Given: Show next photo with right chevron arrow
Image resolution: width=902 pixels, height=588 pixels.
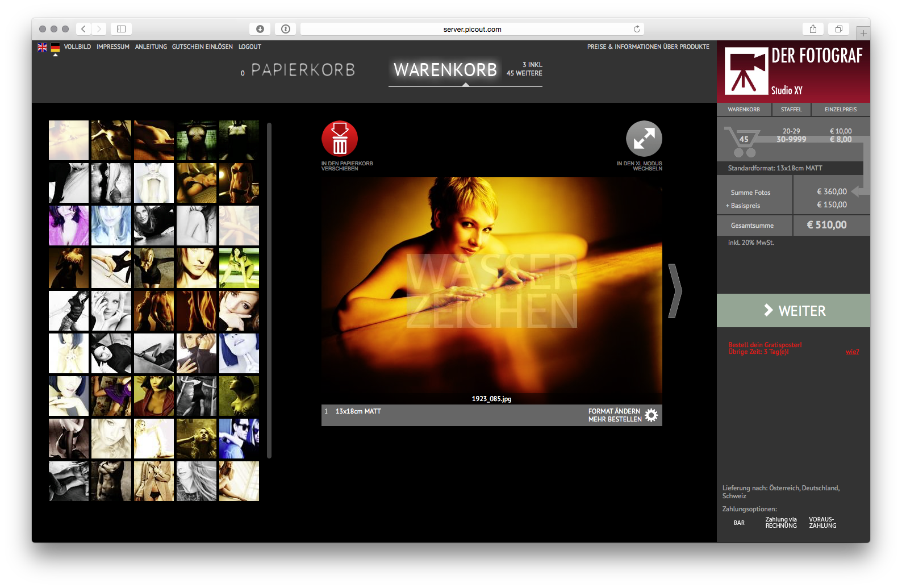Looking at the screenshot, I should pyautogui.click(x=675, y=291).
